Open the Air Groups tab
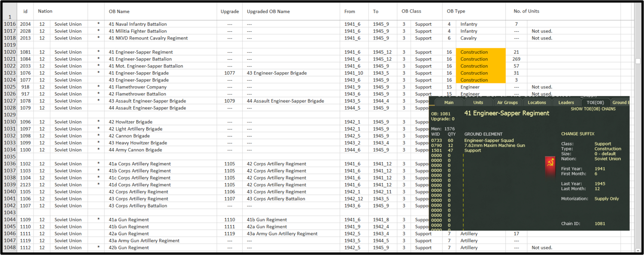The height and width of the screenshot is (255, 644). click(507, 102)
